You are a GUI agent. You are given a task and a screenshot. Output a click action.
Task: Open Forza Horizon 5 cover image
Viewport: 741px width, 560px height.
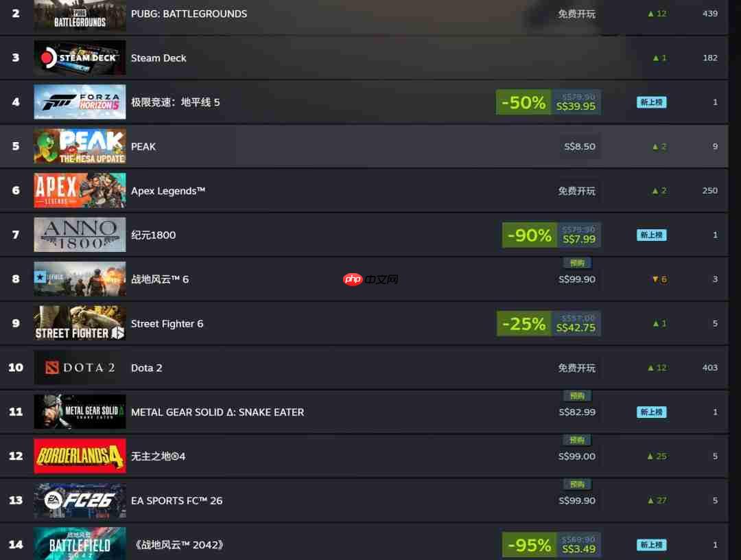point(80,102)
